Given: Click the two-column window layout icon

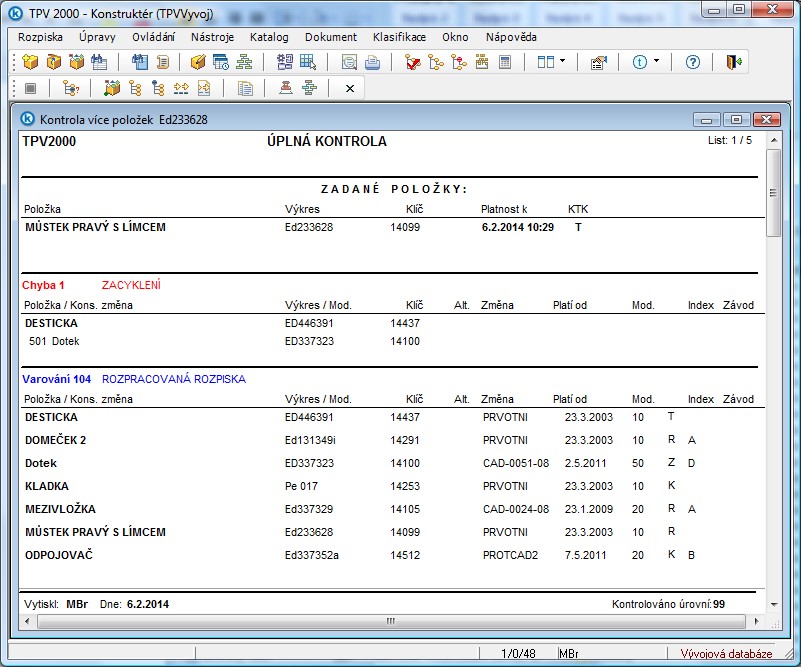Looking at the screenshot, I should click(x=546, y=62).
